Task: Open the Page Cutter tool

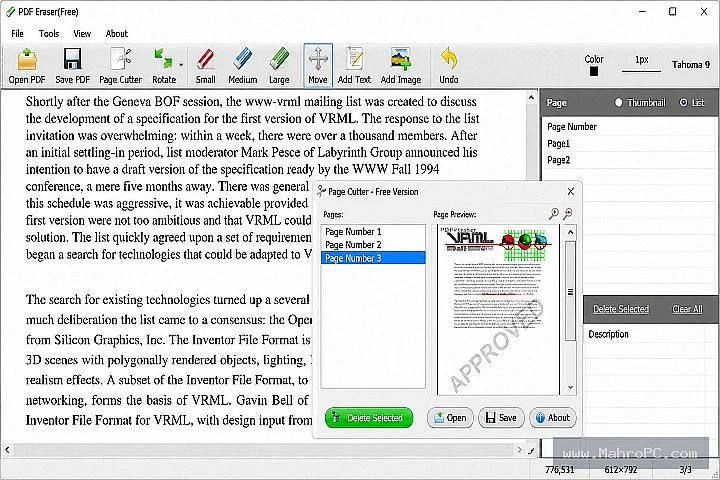Action: click(x=121, y=66)
